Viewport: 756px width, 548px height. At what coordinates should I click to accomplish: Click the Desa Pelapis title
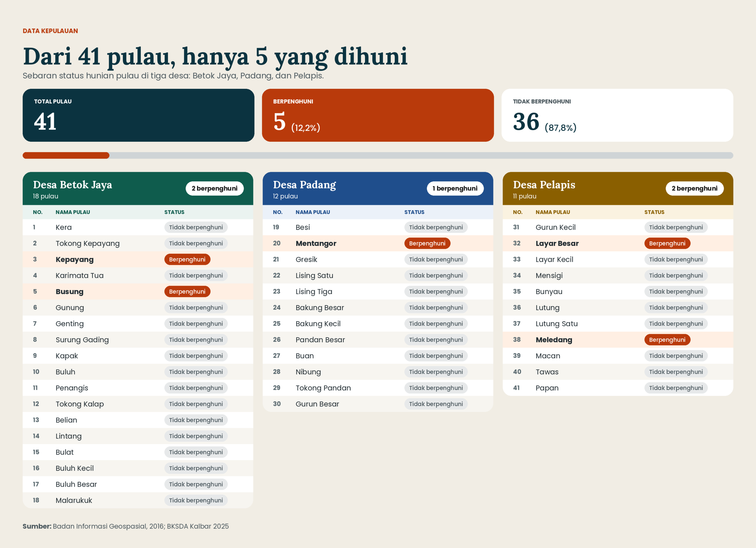(544, 185)
